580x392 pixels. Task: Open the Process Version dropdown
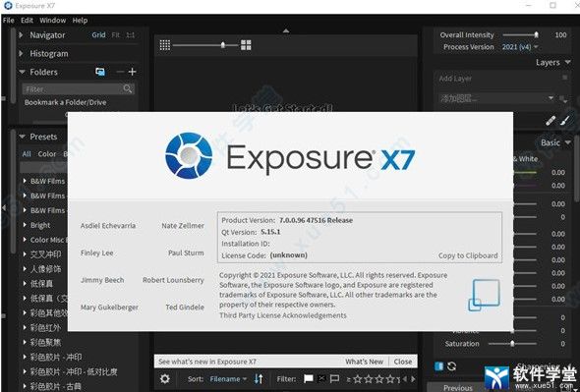(520, 47)
